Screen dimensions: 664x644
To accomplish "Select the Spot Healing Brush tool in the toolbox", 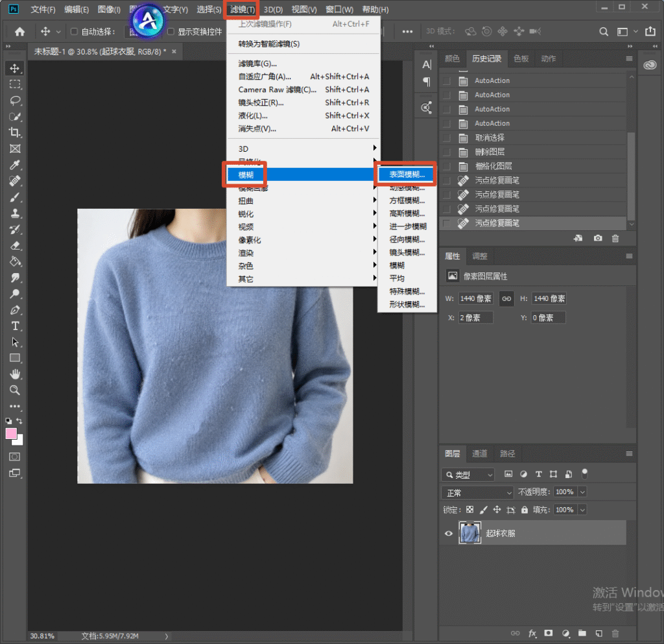I will pos(15,181).
